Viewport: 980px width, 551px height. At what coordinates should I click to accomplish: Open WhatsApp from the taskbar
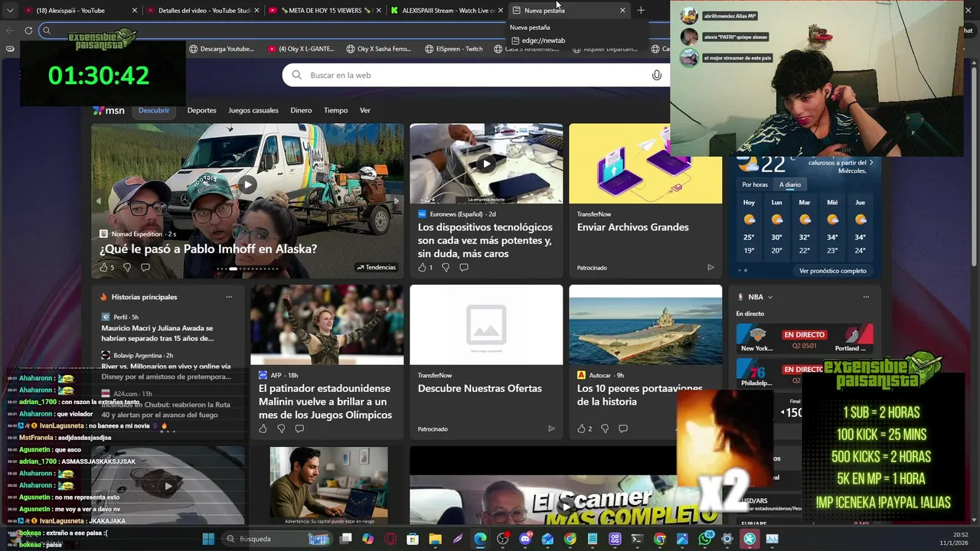pyautogui.click(x=705, y=539)
